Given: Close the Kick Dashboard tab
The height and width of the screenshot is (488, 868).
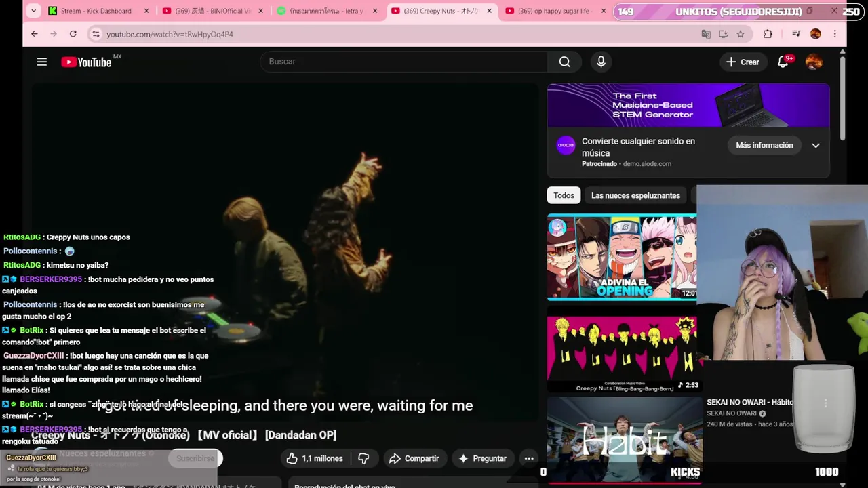Looking at the screenshot, I should (x=146, y=11).
